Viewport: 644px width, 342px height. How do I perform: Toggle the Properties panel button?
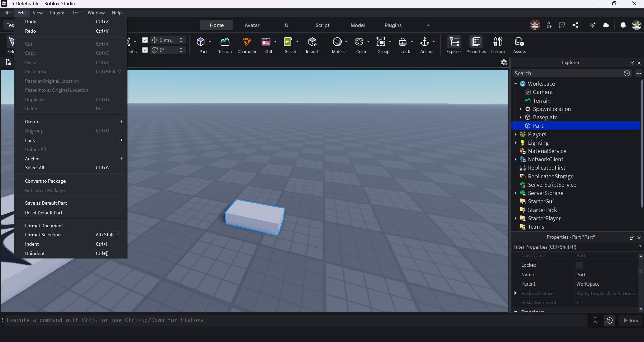[x=476, y=45]
